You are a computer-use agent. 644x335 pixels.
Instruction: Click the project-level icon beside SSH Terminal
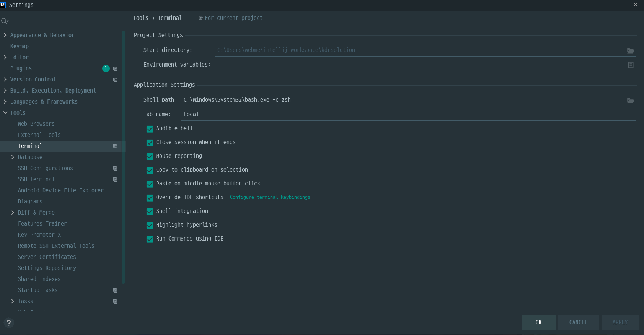[x=115, y=180]
